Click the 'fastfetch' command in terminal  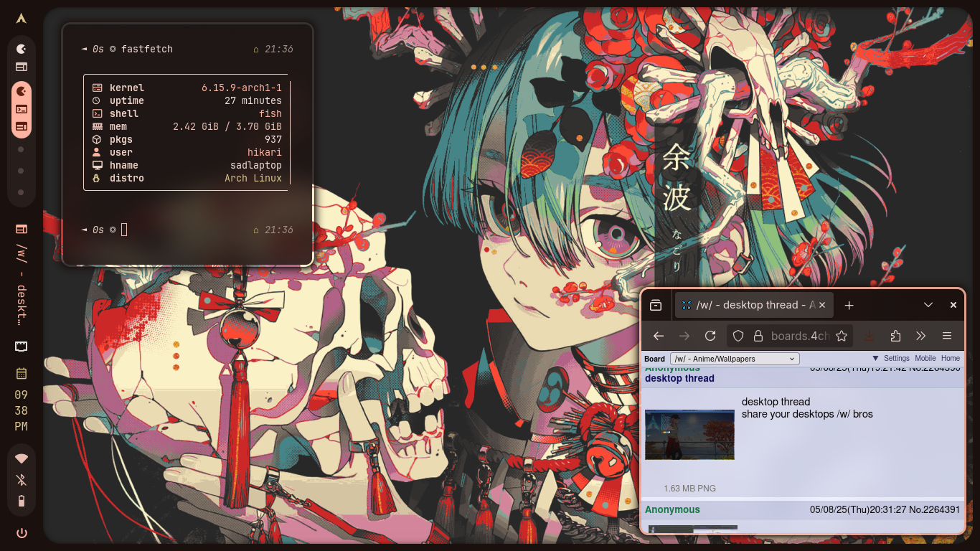[147, 49]
